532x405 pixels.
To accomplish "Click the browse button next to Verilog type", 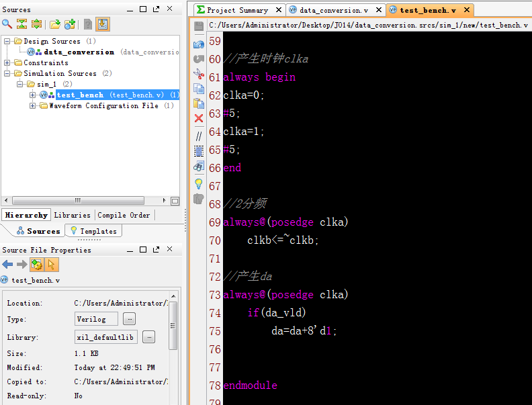I will [130, 319].
